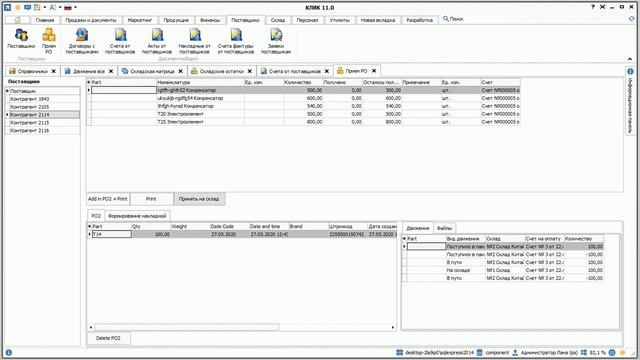Open the Разработка ribbon tab
The image size is (640, 360).
(419, 20)
